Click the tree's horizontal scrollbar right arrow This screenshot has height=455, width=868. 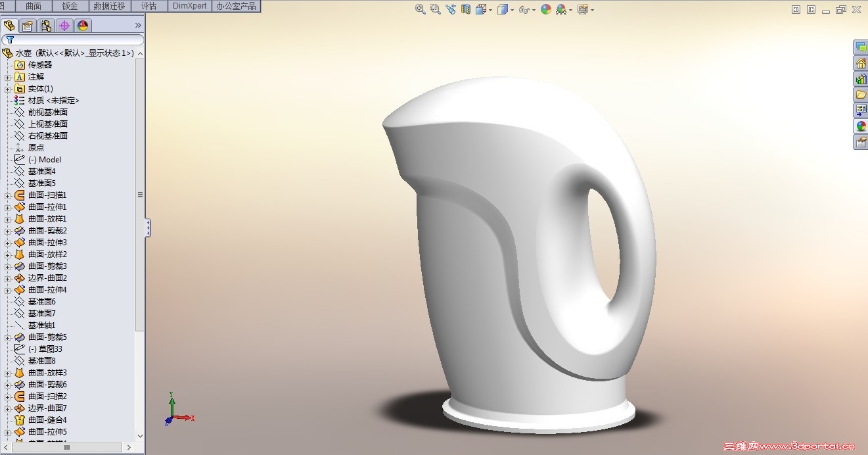(x=129, y=447)
